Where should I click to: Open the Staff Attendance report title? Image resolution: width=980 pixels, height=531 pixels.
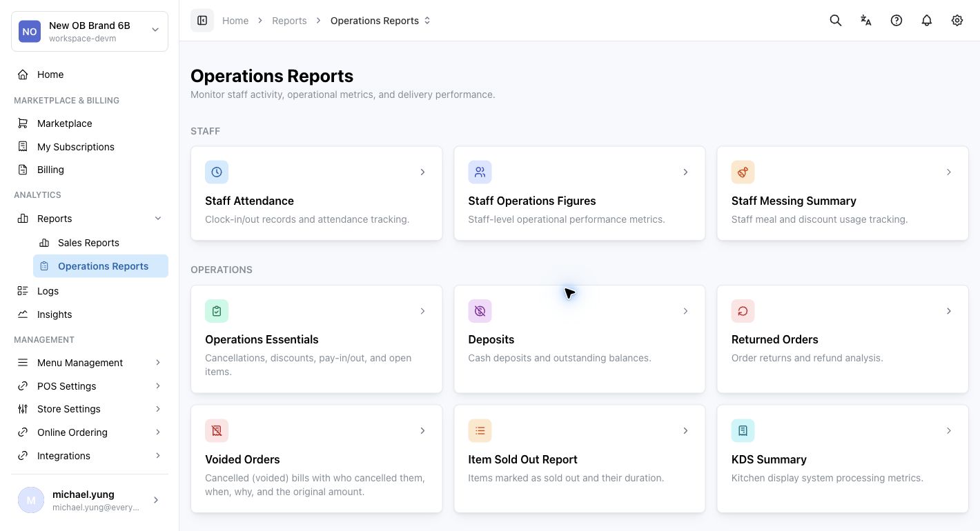coord(249,201)
